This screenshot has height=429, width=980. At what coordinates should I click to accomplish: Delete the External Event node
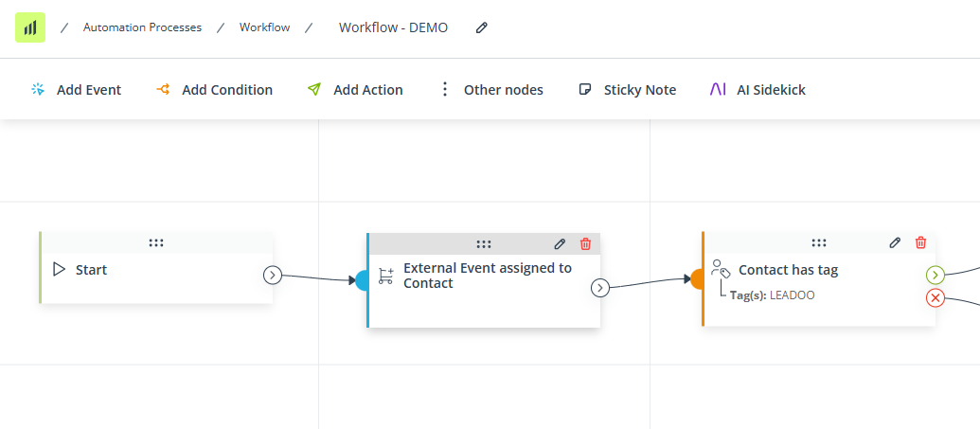pyautogui.click(x=585, y=244)
